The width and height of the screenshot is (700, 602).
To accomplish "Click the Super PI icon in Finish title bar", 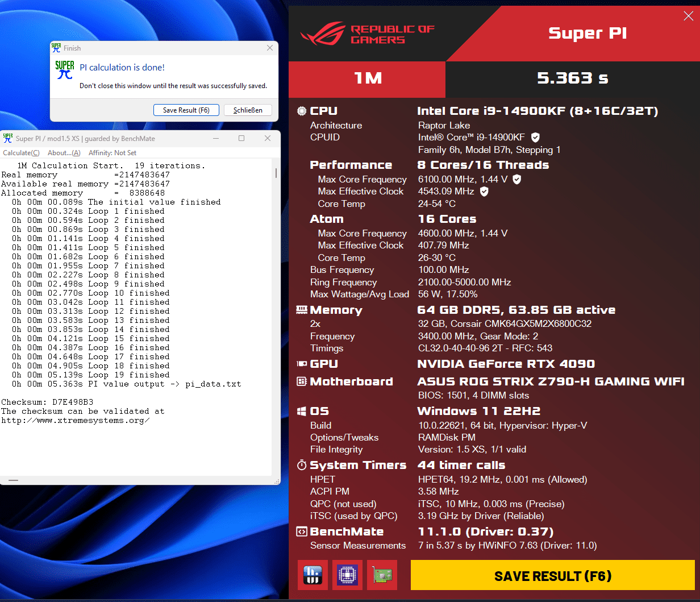I will click(x=56, y=48).
